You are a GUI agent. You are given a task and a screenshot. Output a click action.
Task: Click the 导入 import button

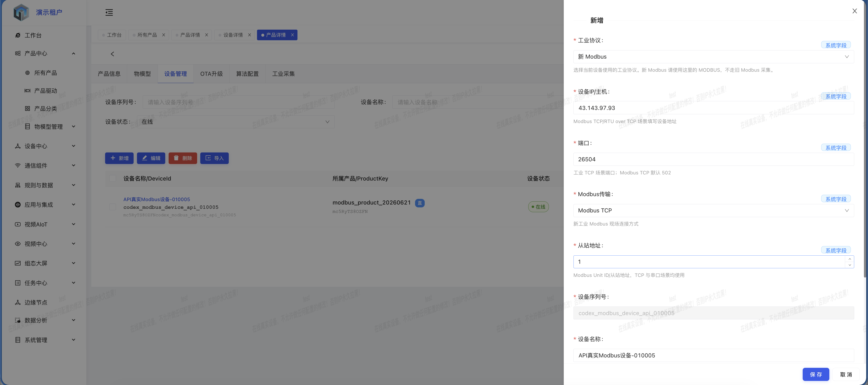click(214, 158)
